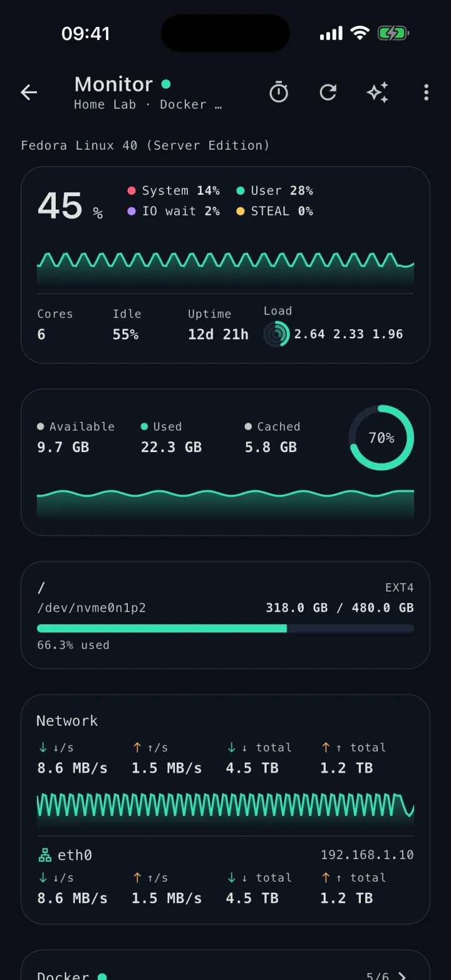
Task: Tap the eth0 interface name
Action: (x=75, y=855)
